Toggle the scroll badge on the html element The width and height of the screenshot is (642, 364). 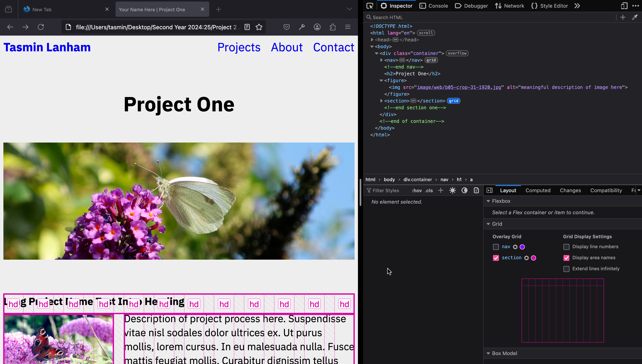coord(426,33)
